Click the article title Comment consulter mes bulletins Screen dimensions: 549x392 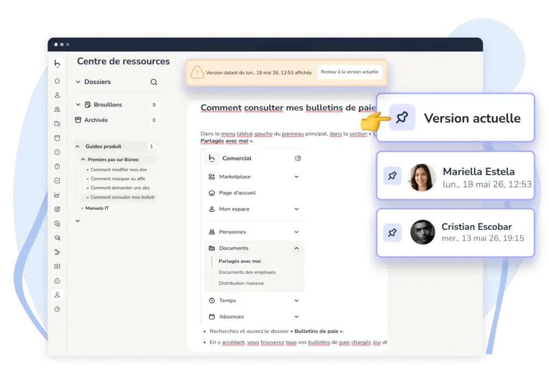coord(288,108)
